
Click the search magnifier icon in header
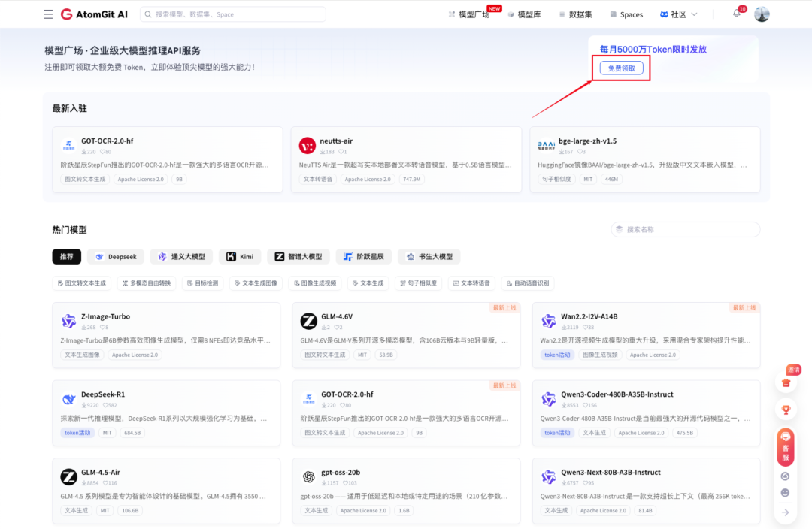click(x=148, y=14)
